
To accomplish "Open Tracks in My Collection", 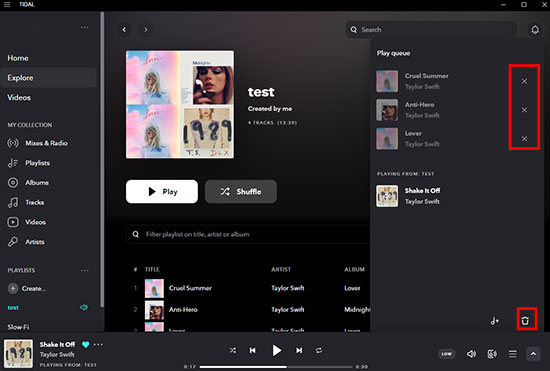I will point(35,202).
